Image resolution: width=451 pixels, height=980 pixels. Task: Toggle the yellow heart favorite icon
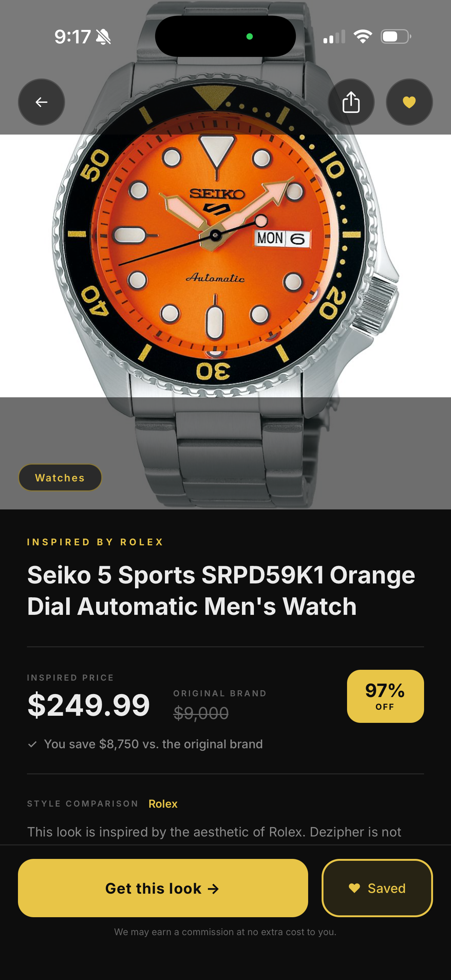pos(409,102)
